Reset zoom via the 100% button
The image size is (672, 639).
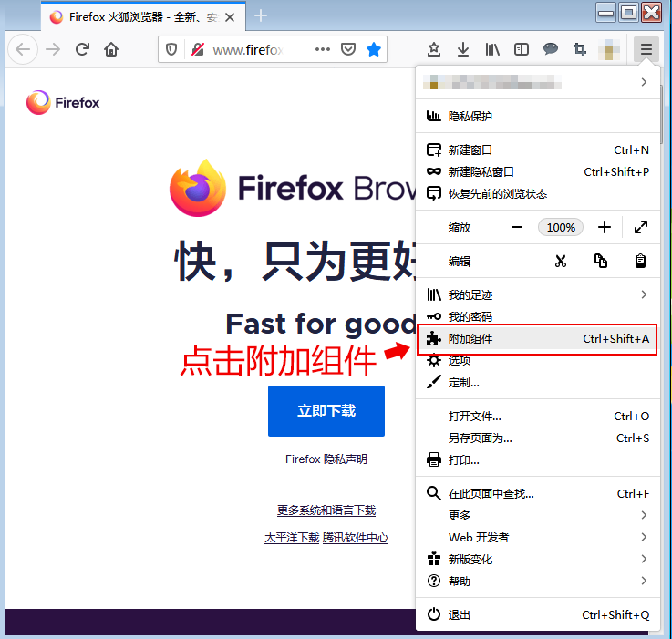tap(561, 227)
